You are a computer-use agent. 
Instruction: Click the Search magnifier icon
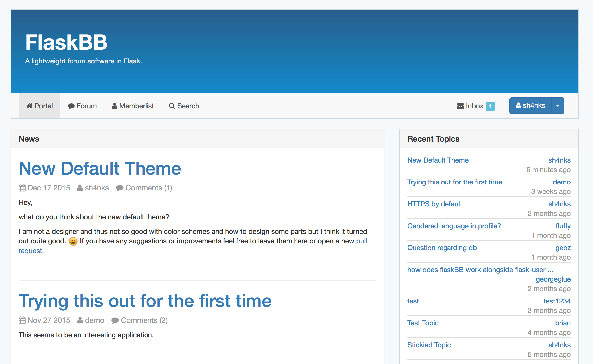click(172, 106)
